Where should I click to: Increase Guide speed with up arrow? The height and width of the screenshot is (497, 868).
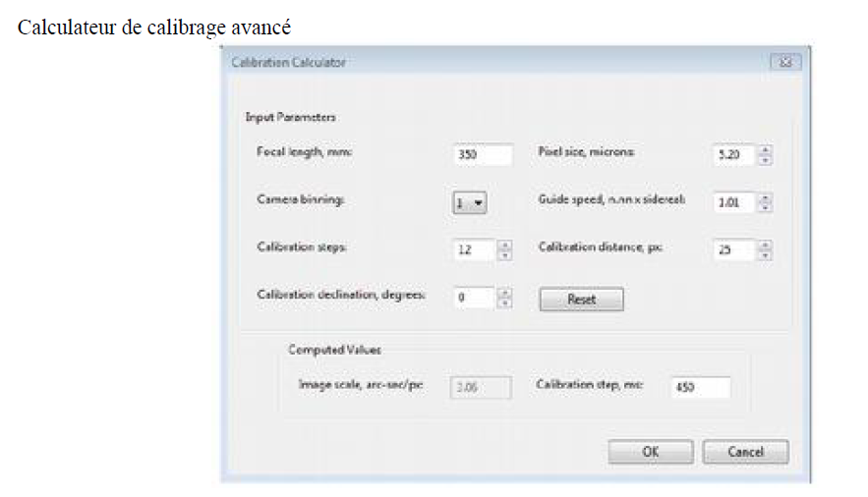766,197
